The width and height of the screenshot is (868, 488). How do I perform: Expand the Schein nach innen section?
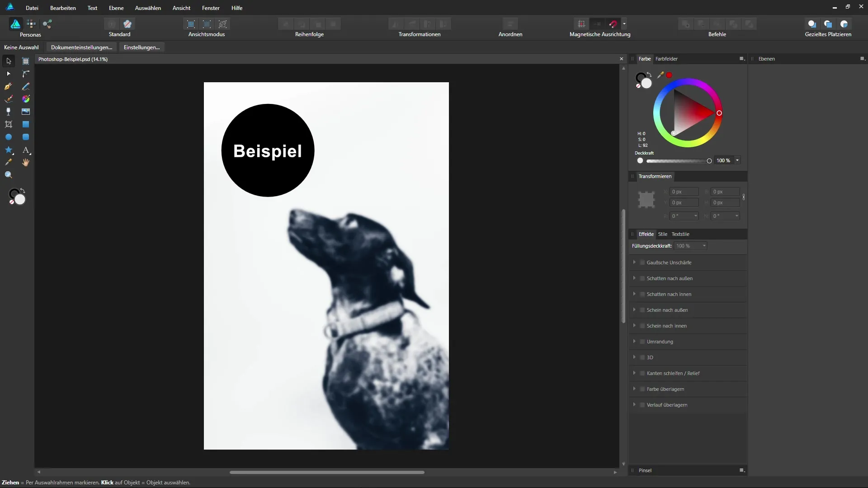[634, 325]
